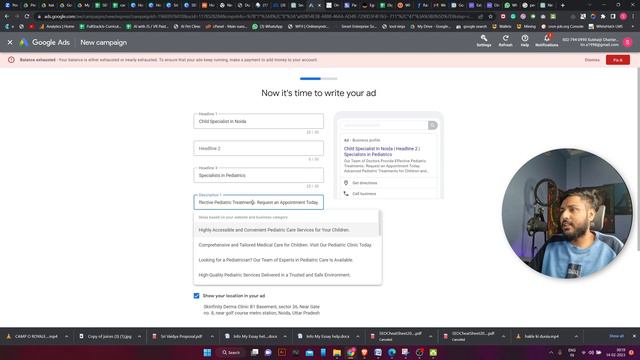Show hidden system tray icons with the chevron

click(551, 352)
